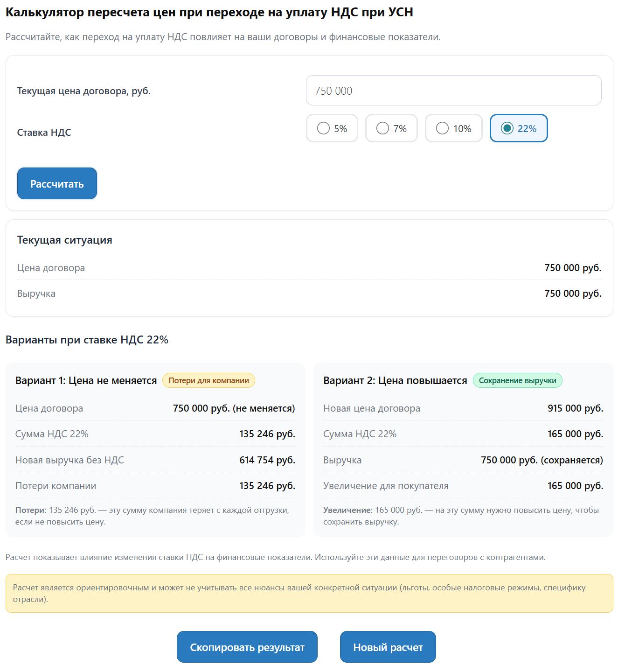Click the Ставка НДС field label
Viewport: 618px width, 672px height.
[44, 133]
